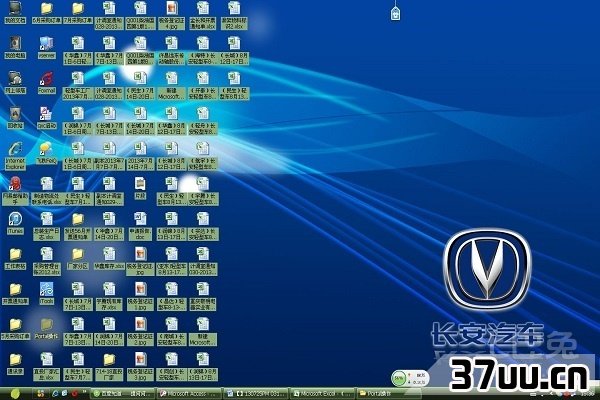Open the 采购管理台账2012.xlsx spreadsheet
This screenshot has height=400, width=600.
coord(47,261)
